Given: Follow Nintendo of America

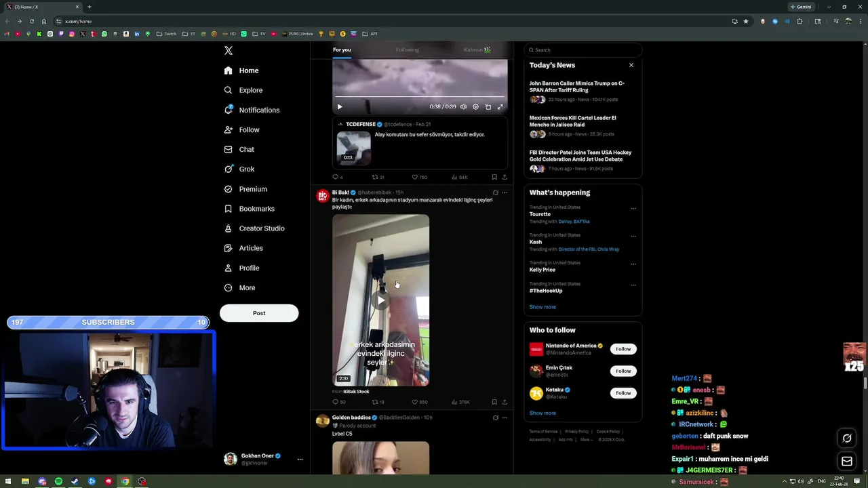Looking at the screenshot, I should [x=623, y=349].
